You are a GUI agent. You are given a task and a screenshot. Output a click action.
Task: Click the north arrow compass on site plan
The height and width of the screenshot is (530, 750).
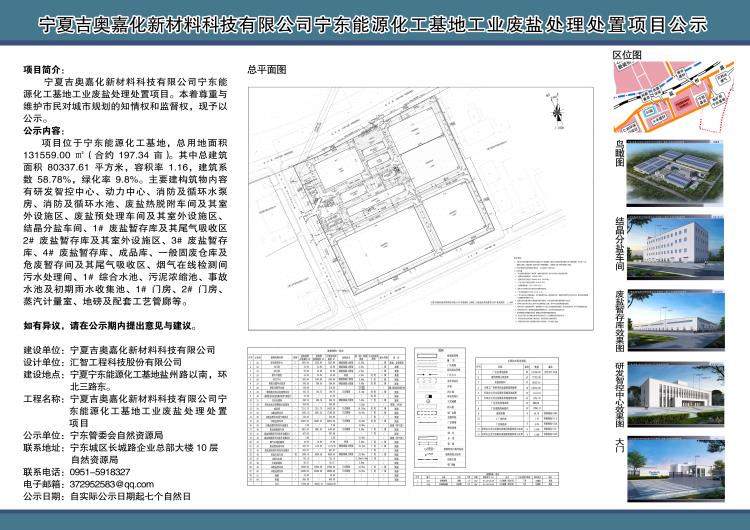tap(557, 112)
